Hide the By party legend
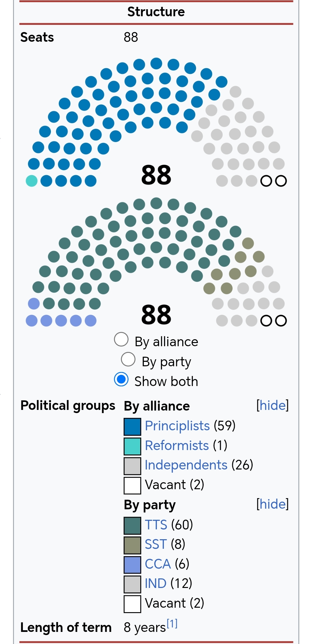Screen dimensions: 321x644 click(x=272, y=504)
